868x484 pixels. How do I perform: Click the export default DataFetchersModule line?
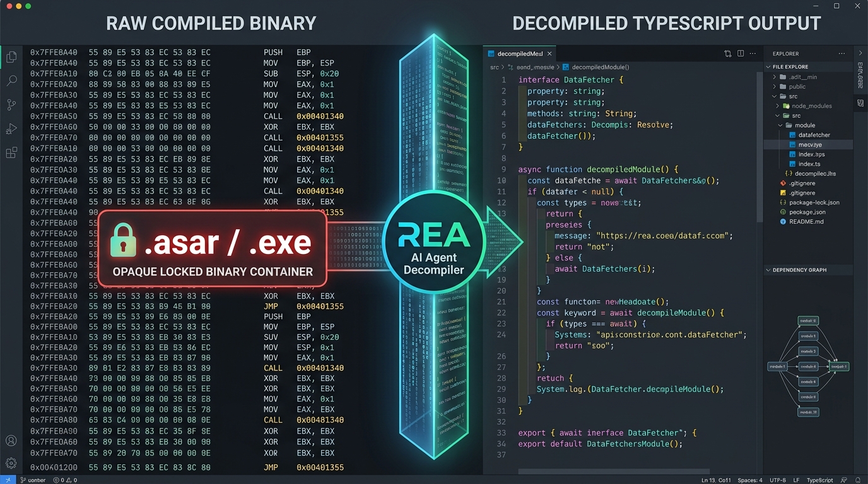[x=601, y=444]
